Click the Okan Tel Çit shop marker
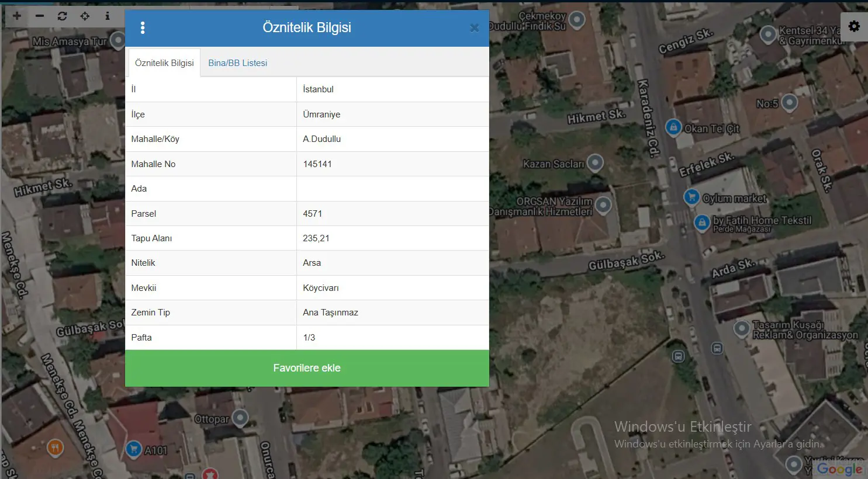Screen dimensions: 868x479 pos(673,127)
